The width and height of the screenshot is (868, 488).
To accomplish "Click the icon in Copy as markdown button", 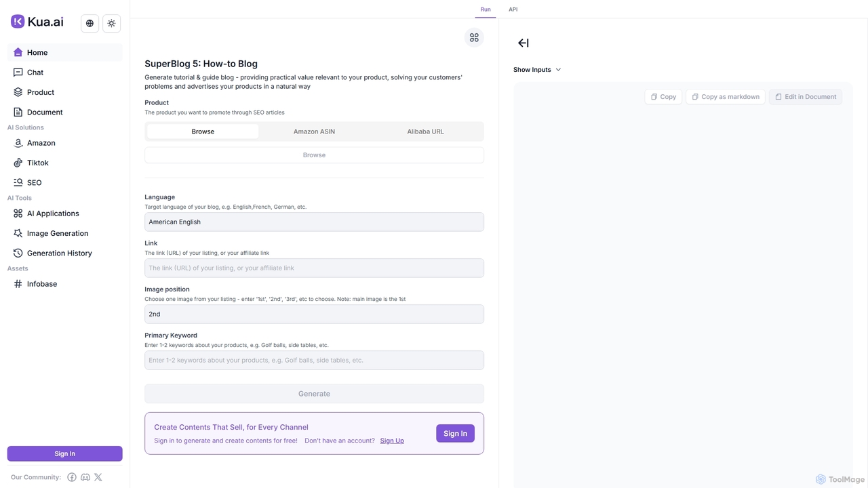I will click(695, 97).
